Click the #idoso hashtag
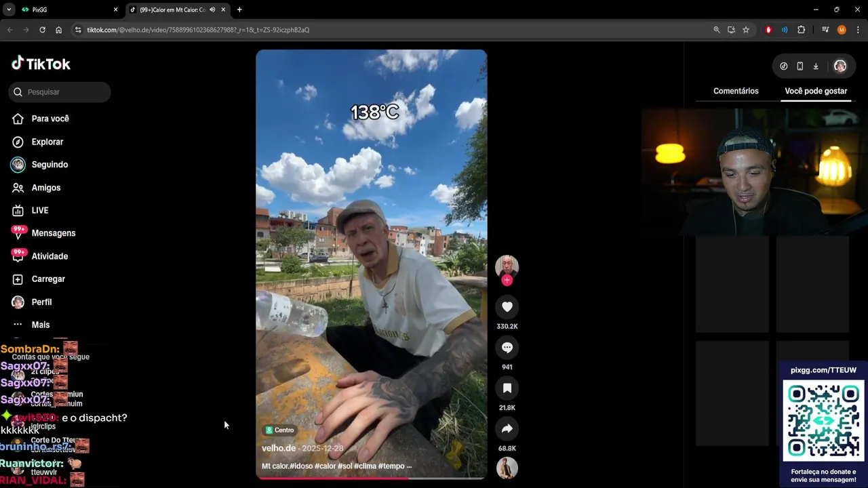868x488 pixels. click(x=302, y=466)
